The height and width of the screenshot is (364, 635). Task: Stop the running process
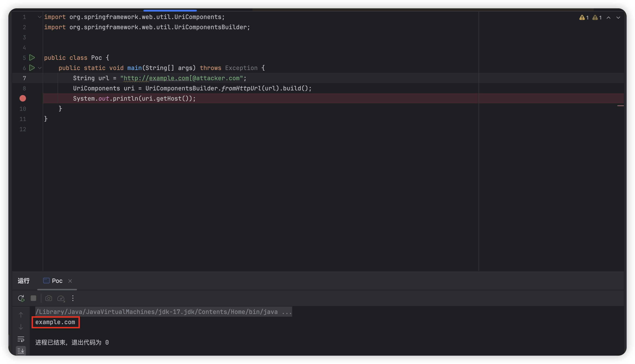click(33, 298)
